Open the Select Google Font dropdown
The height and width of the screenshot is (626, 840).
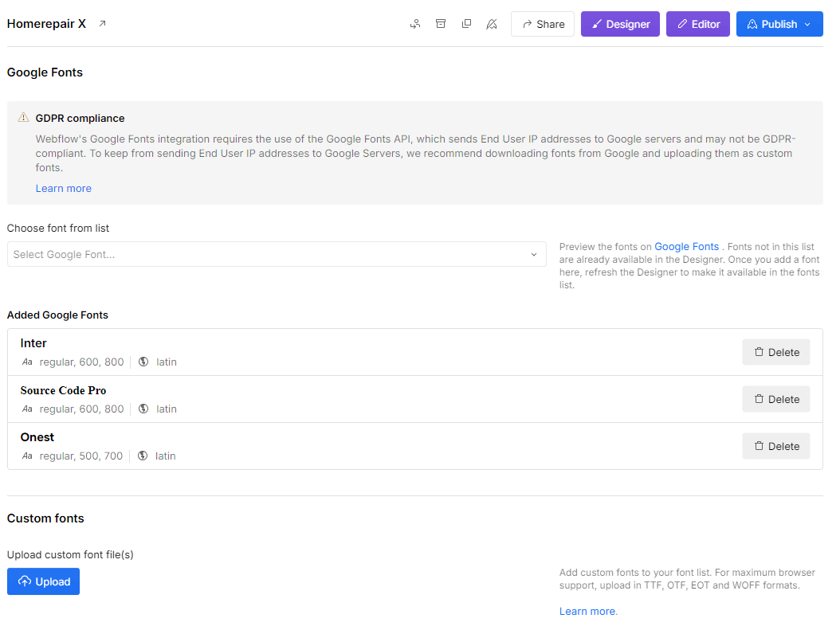[x=277, y=254]
